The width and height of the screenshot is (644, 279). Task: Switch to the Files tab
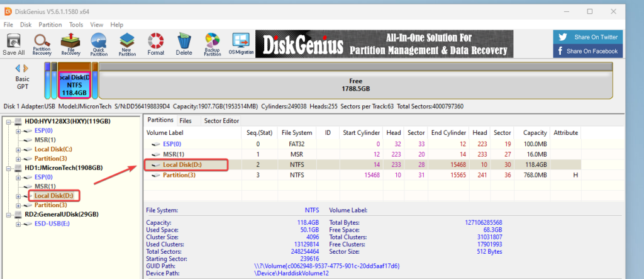pyautogui.click(x=186, y=120)
